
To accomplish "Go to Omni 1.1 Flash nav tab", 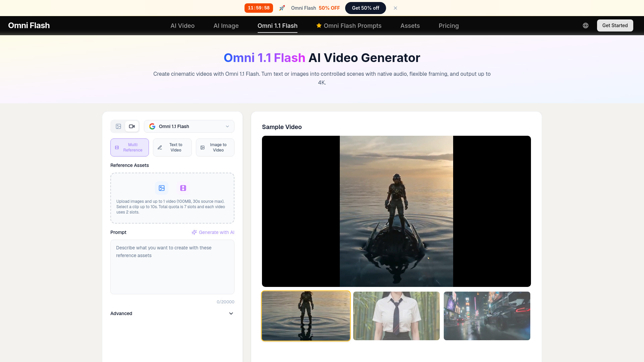I will coord(277,26).
